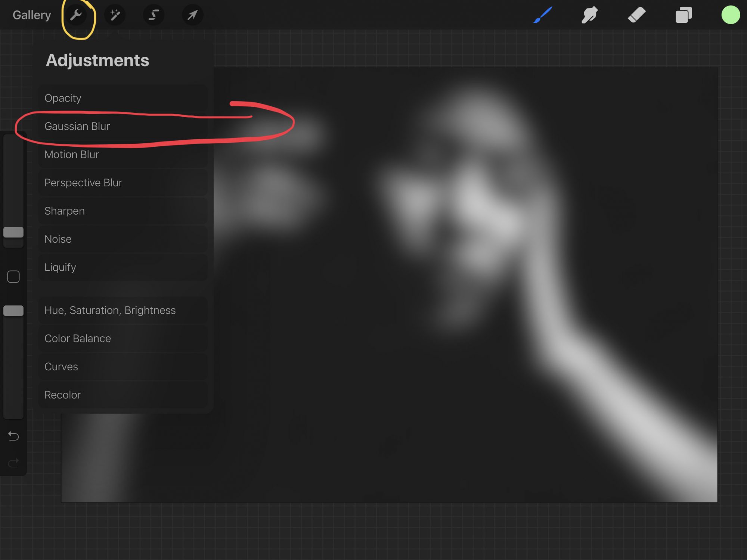The image size is (747, 560).
Task: Click the Undo arrow
Action: pos(13,436)
